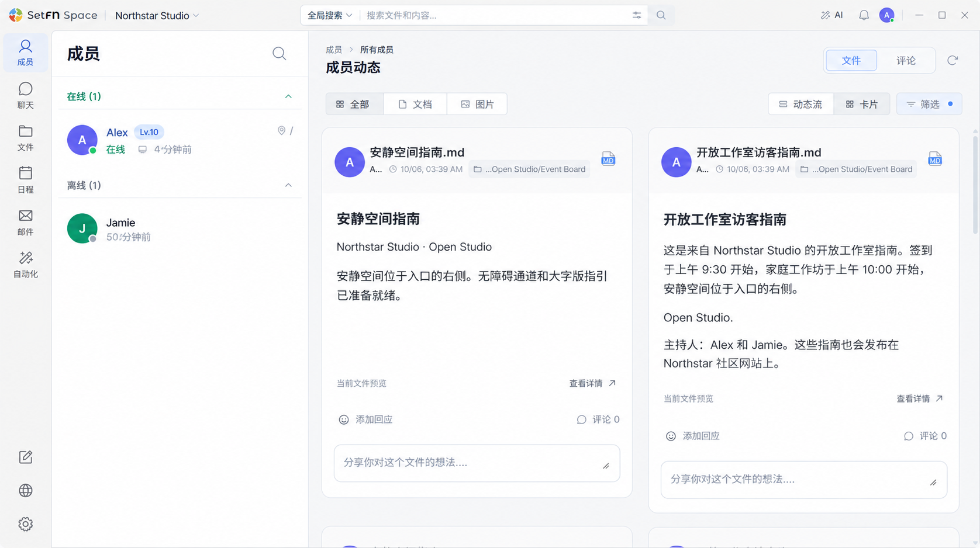Click comment box under 安静空间指南 card

pos(477,463)
